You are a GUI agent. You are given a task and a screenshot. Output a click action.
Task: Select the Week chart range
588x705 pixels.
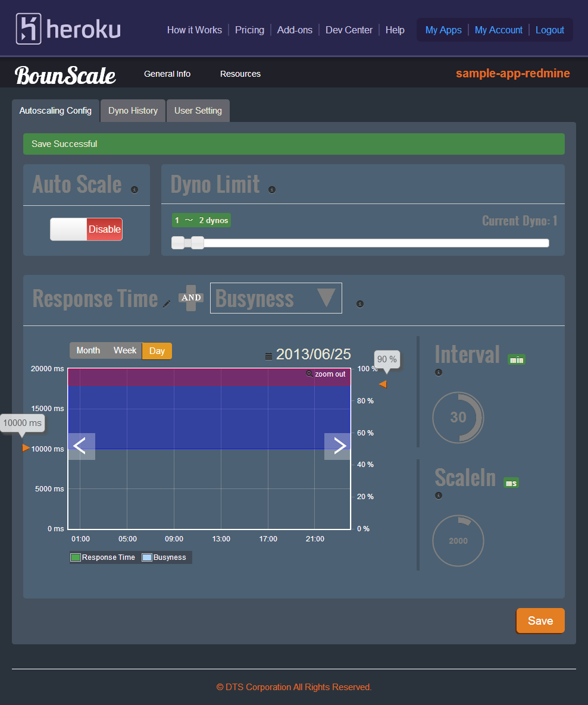click(x=124, y=350)
